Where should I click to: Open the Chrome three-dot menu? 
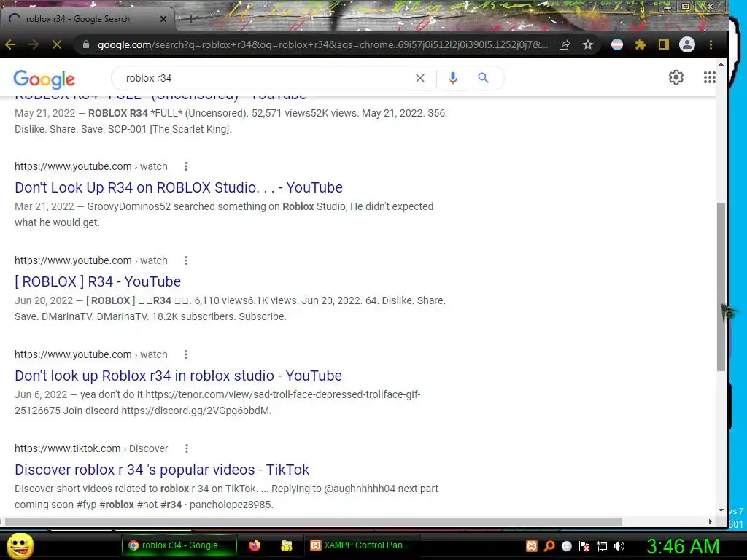[x=711, y=44]
